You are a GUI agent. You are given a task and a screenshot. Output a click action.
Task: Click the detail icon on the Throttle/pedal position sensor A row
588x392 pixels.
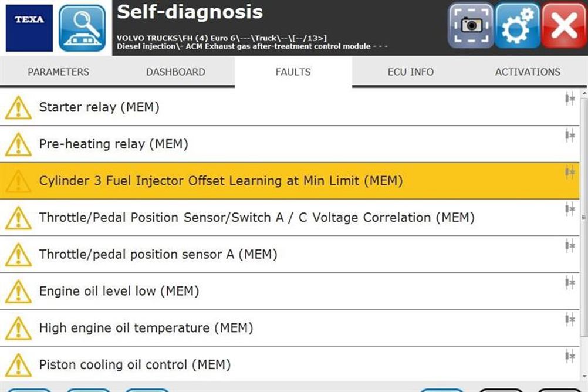coord(570,246)
